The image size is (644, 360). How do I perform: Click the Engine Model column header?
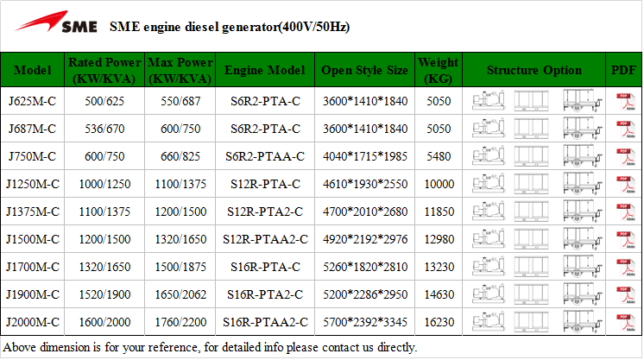click(x=265, y=70)
